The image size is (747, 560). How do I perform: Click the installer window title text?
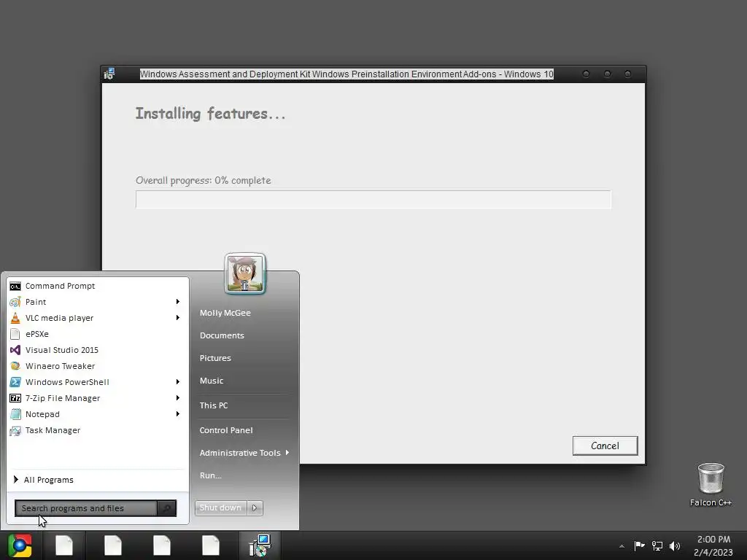click(347, 74)
